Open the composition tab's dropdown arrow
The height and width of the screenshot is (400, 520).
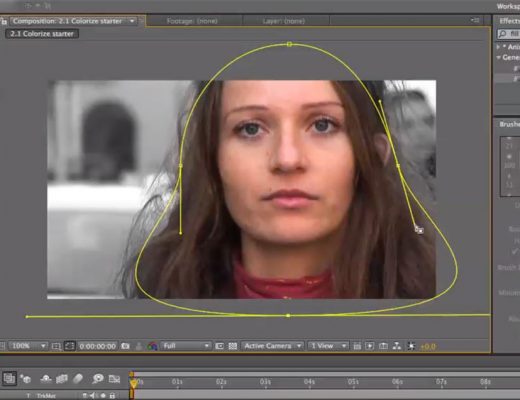(132, 21)
